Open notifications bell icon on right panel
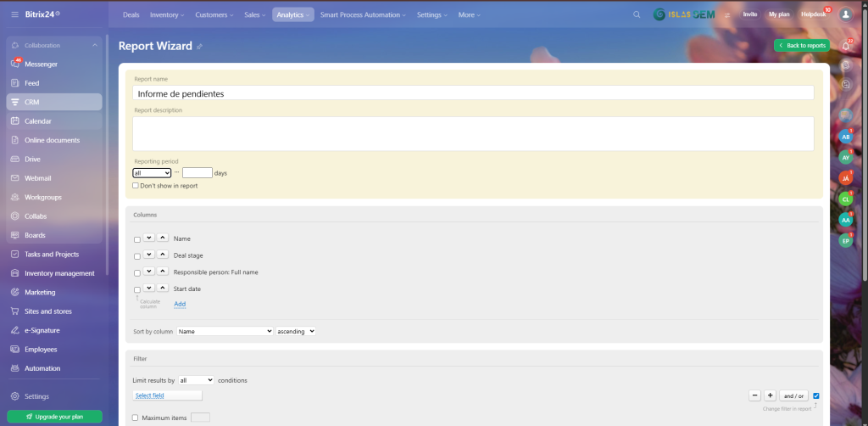868x426 pixels. coord(845,45)
